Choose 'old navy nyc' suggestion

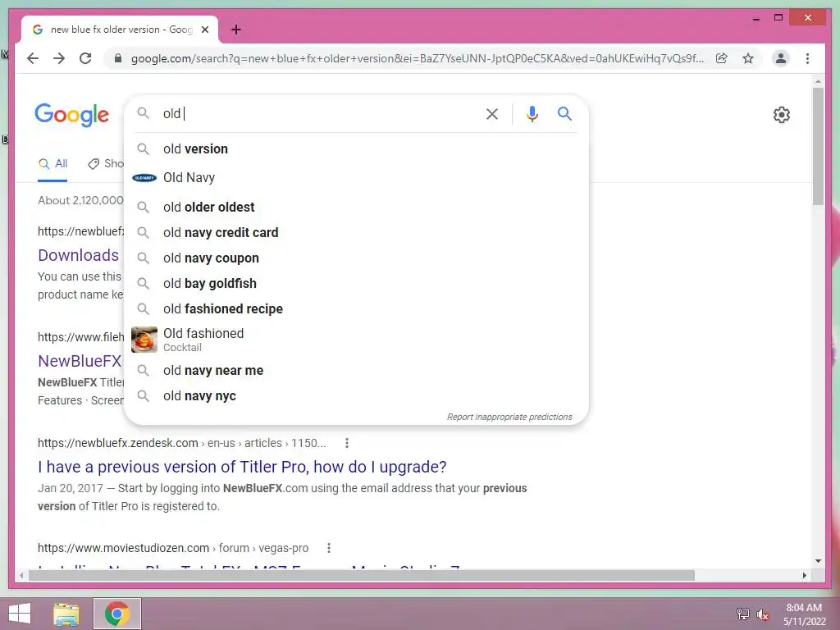(x=356, y=396)
